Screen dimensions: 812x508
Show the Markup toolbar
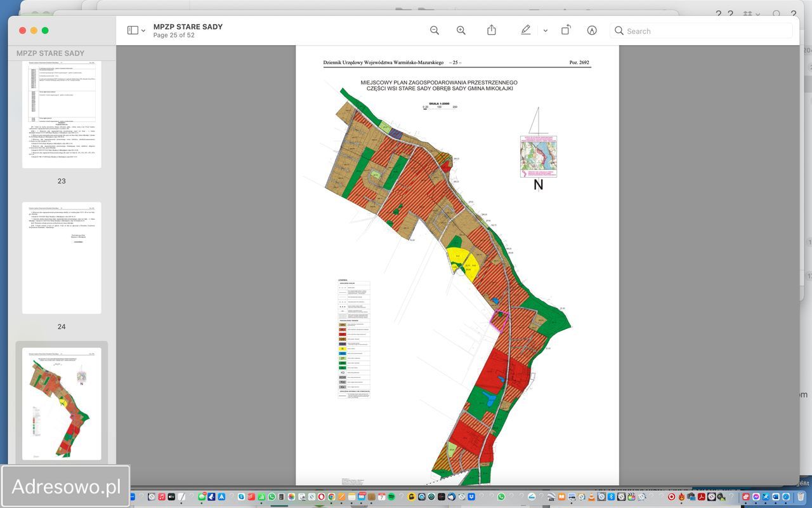pos(592,30)
